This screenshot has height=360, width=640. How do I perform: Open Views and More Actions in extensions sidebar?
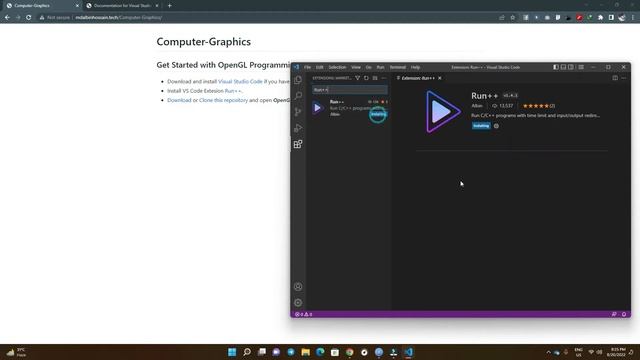(383, 78)
